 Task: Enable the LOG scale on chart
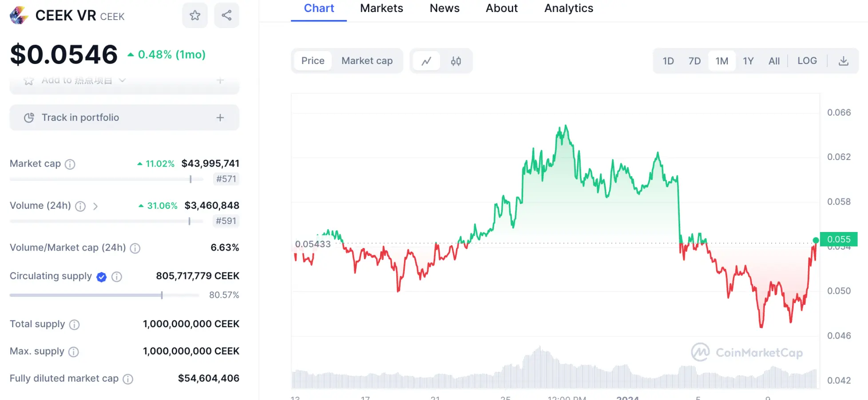point(807,61)
